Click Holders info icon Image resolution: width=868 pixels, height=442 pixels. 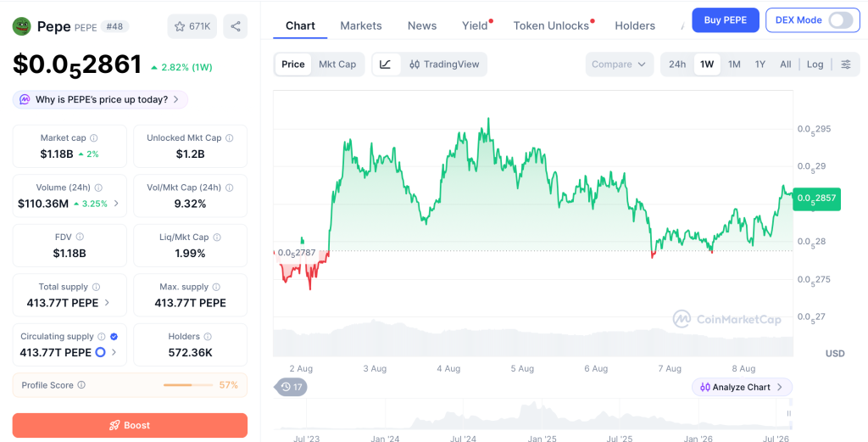[x=208, y=337]
